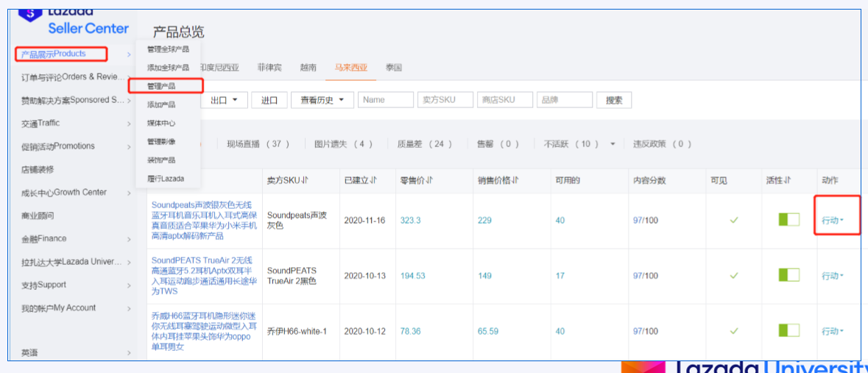Sort table by 零售价 column
The image size is (868, 373).
click(416, 180)
